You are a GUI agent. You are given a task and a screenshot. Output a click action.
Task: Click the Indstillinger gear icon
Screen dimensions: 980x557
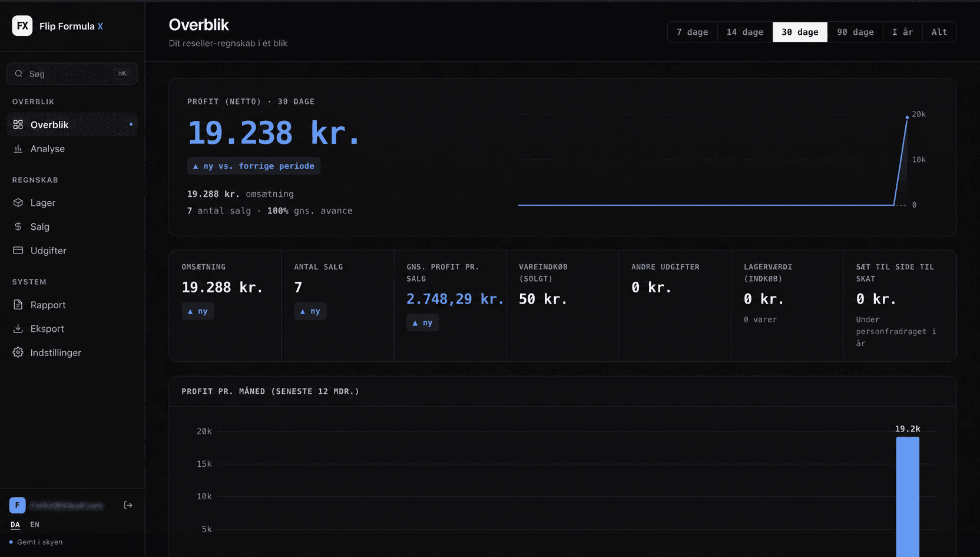click(x=18, y=352)
